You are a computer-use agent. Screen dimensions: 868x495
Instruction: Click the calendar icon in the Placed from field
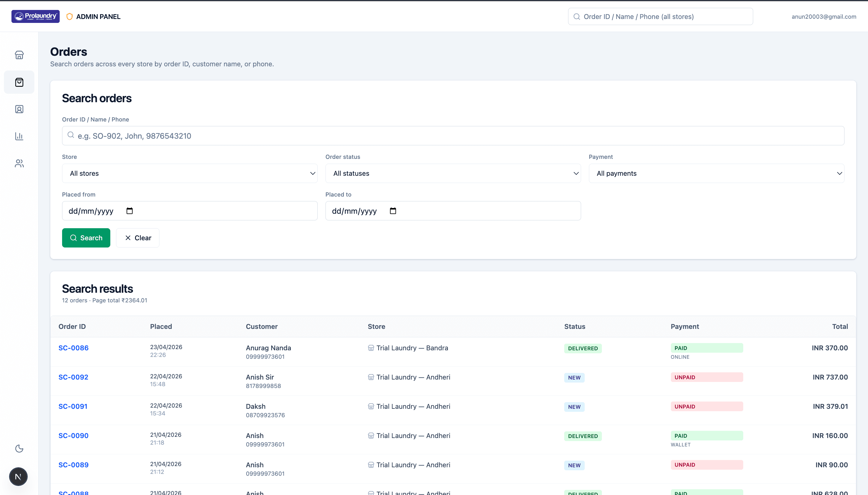pyautogui.click(x=130, y=210)
